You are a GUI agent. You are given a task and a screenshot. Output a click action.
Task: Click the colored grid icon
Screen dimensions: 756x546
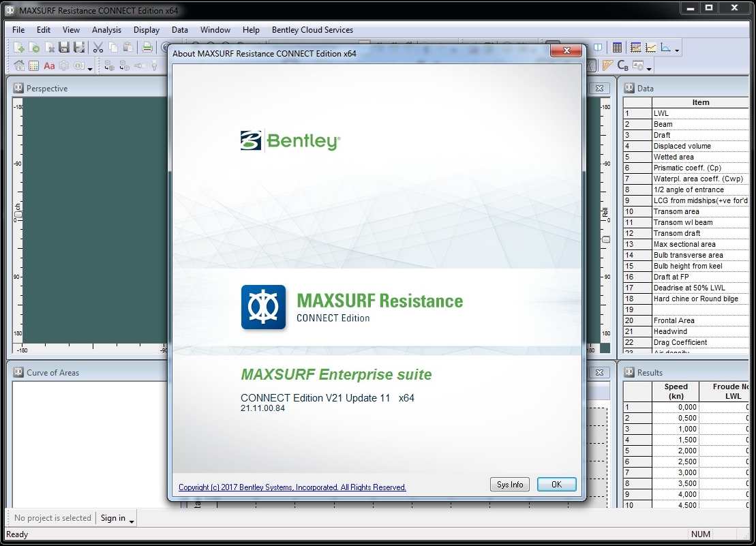coord(34,65)
